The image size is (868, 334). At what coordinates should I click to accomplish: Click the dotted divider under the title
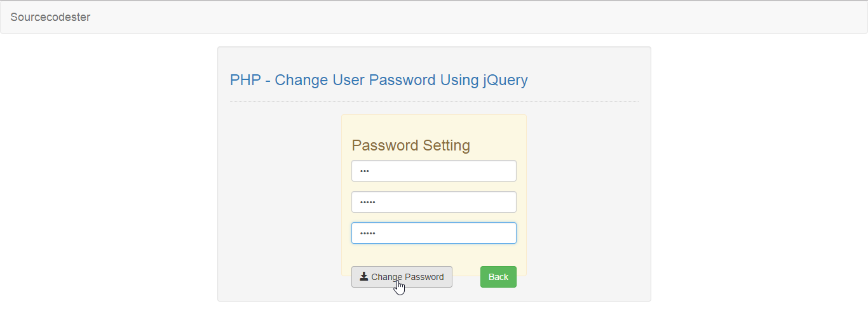(x=433, y=101)
